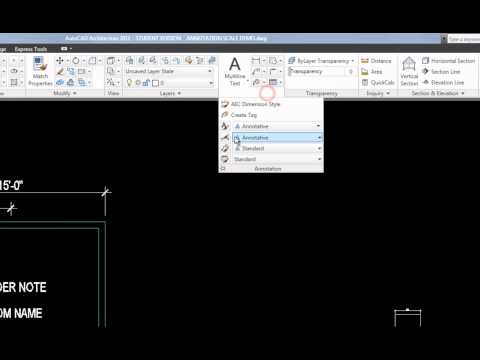Click the Match Properties tool
This screenshot has width=480, height=360.
click(x=40, y=72)
